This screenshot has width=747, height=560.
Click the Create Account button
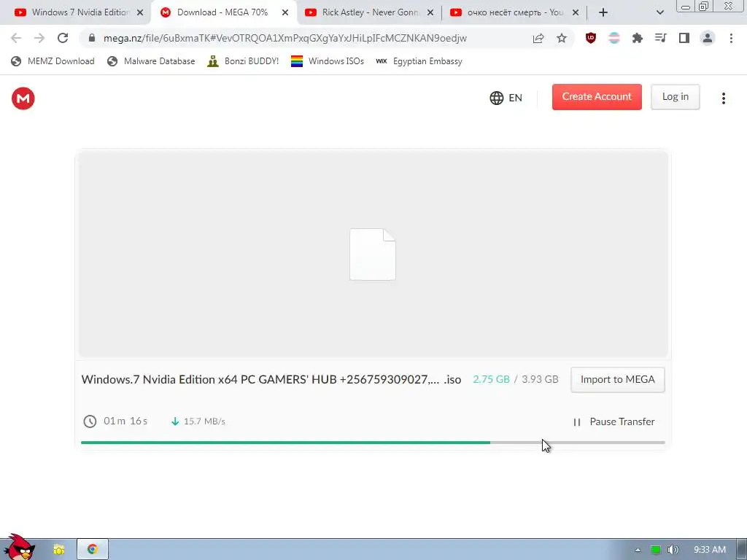597,97
